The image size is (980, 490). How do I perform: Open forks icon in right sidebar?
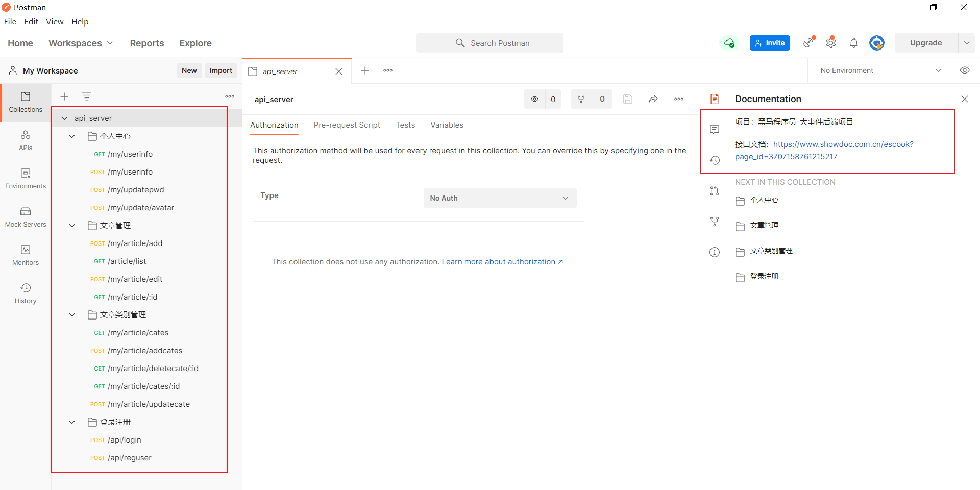(715, 222)
